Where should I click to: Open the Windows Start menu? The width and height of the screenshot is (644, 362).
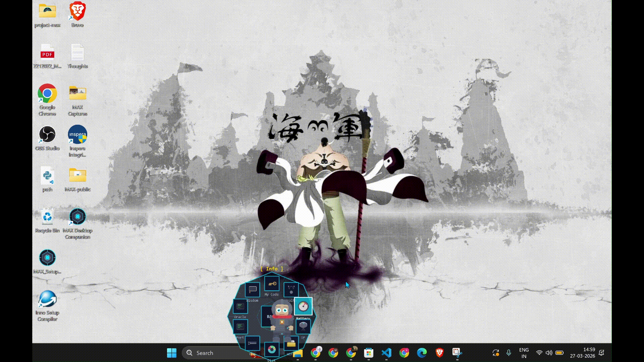pos(172,353)
